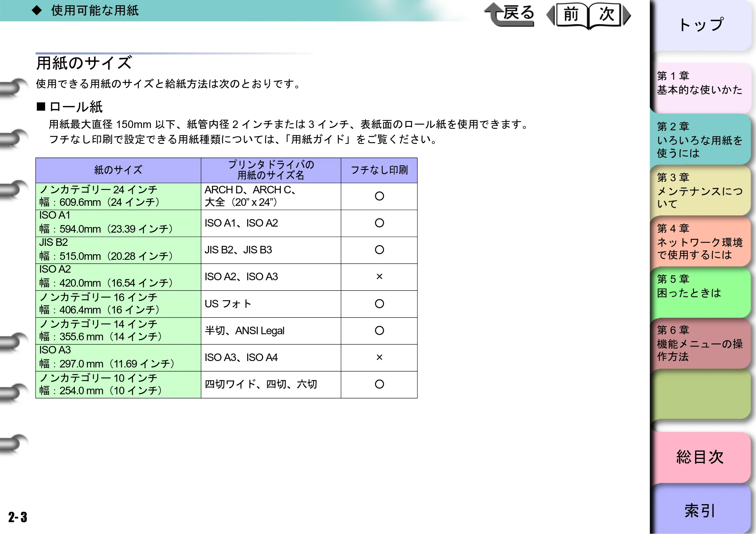Viewport: 756px width, 534px height.
Task: Open the トップ tab
Action: tap(701, 25)
